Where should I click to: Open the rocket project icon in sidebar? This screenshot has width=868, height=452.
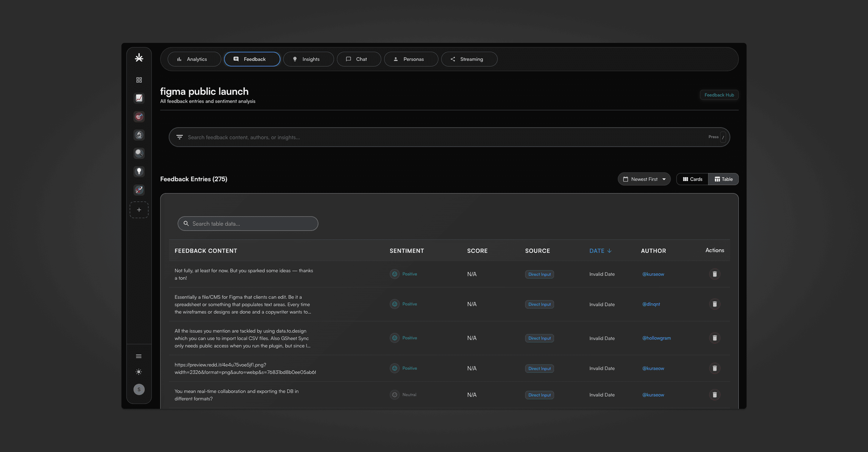point(139,190)
